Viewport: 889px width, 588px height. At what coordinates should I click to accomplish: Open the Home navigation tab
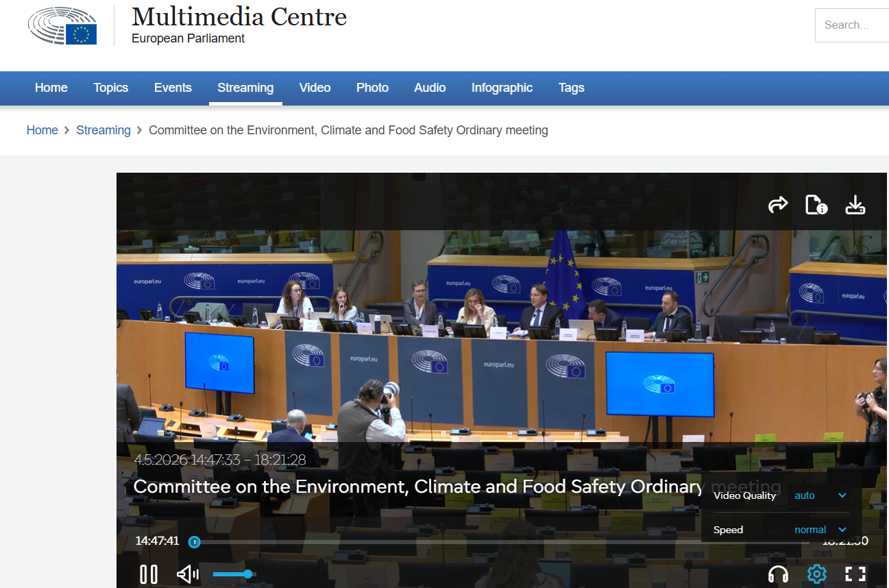pyautogui.click(x=51, y=88)
